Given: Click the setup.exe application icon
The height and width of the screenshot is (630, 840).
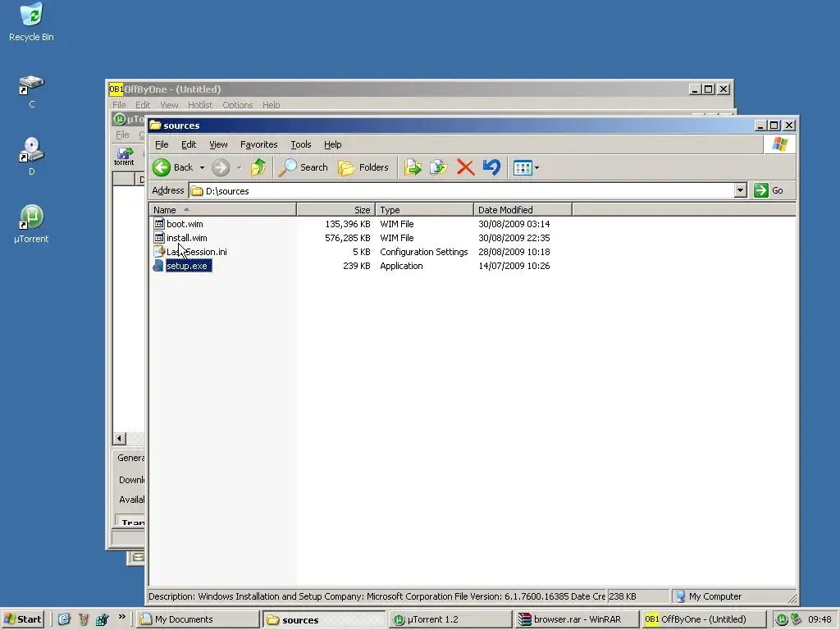Looking at the screenshot, I should (158, 266).
